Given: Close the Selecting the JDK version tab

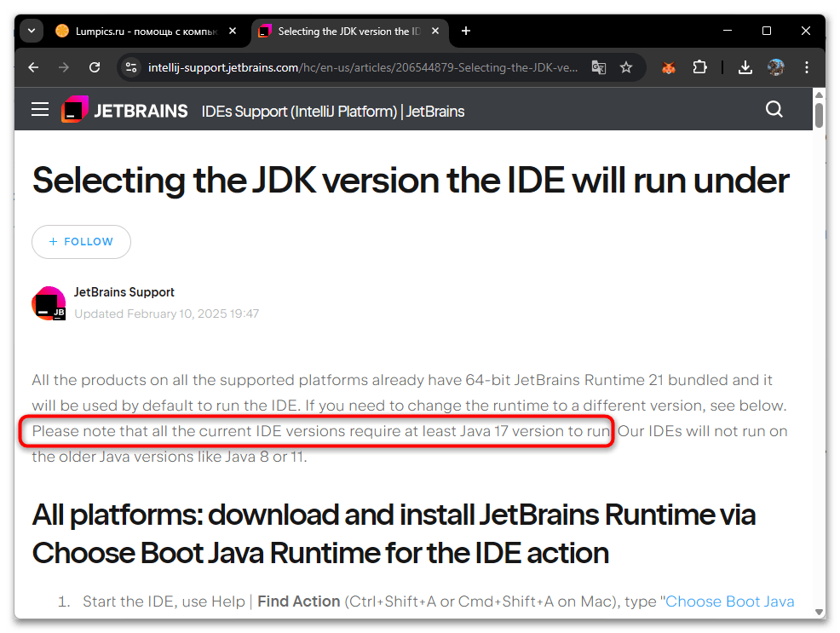Looking at the screenshot, I should [435, 31].
